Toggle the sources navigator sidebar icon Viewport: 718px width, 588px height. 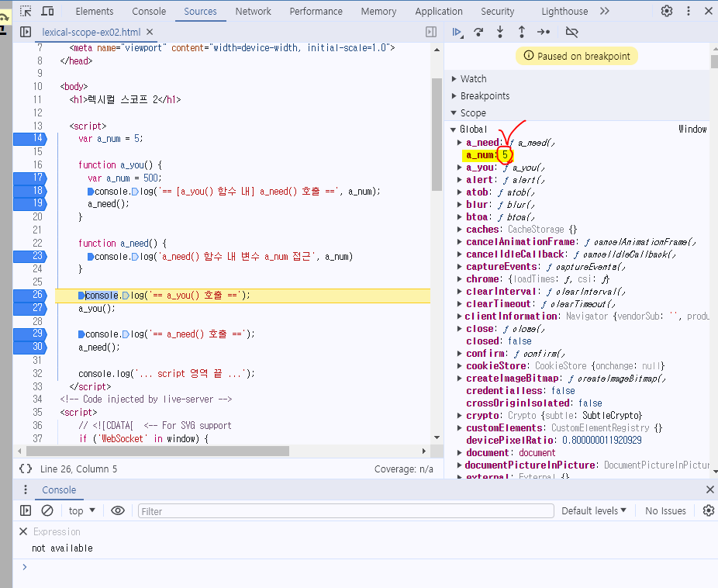point(26,32)
